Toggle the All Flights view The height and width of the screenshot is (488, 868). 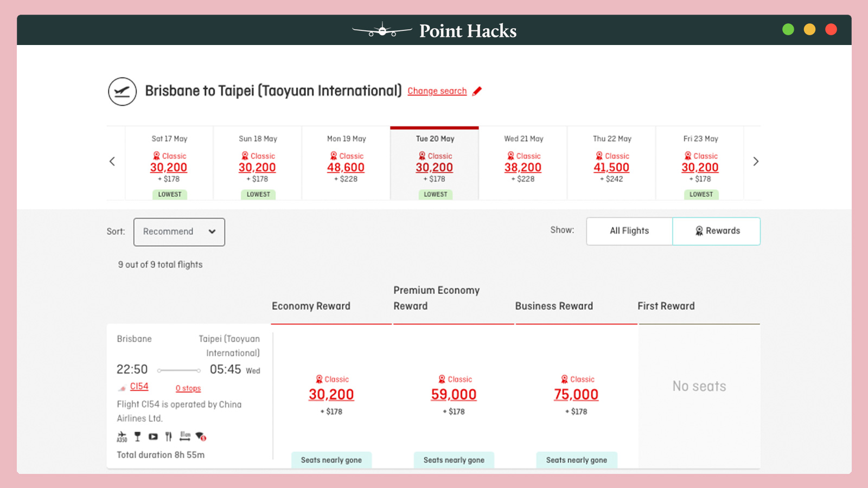coord(629,231)
